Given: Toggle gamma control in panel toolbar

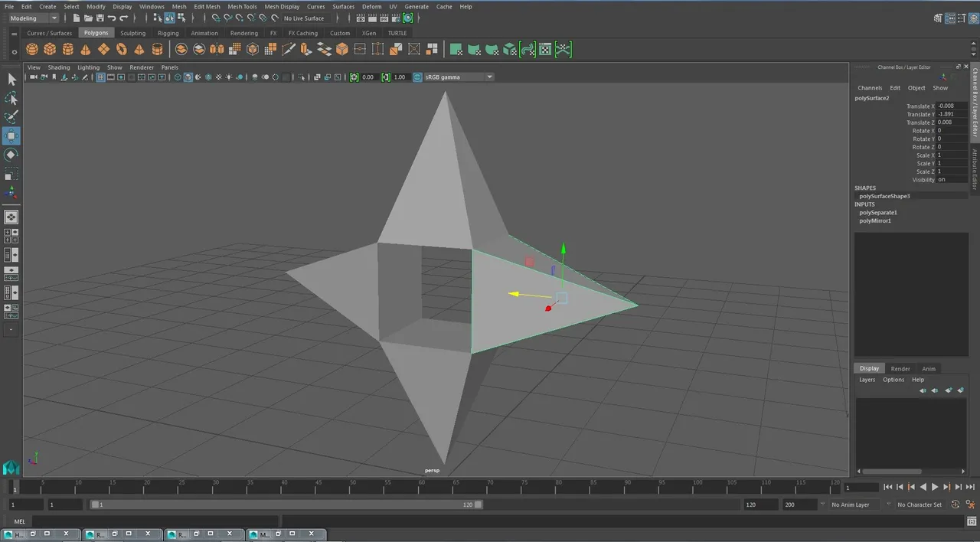Looking at the screenshot, I should (386, 77).
